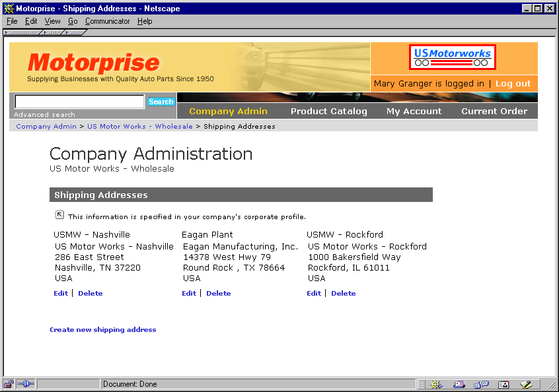Screen dimensions: 559x392
Task: Click the 'Document: Done' status text
Action: [130, 384]
